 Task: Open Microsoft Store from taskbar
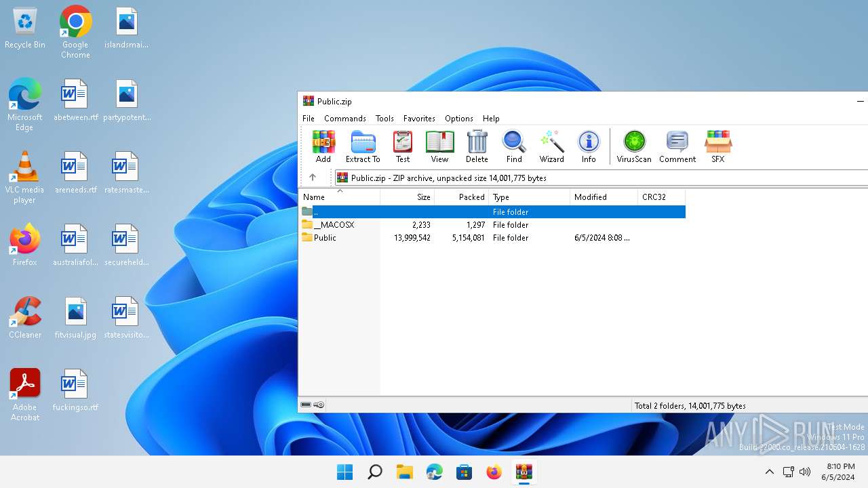[465, 472]
